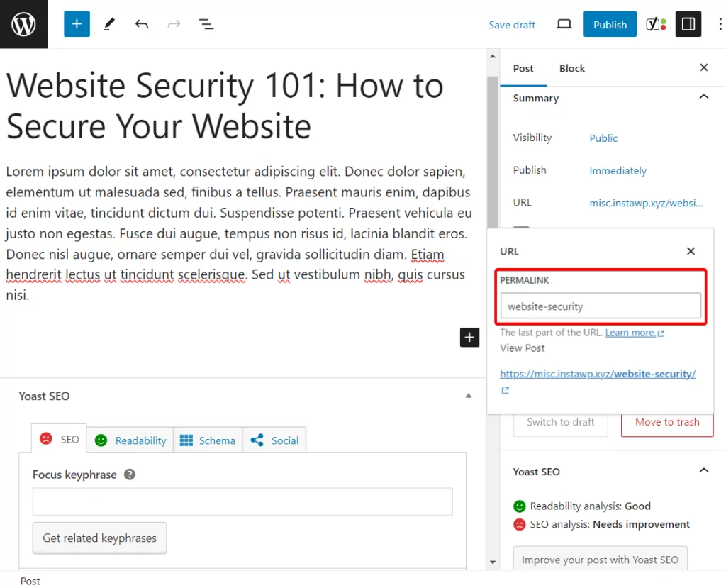
Task: Click the scrollbar up arrow
Action: 493,57
